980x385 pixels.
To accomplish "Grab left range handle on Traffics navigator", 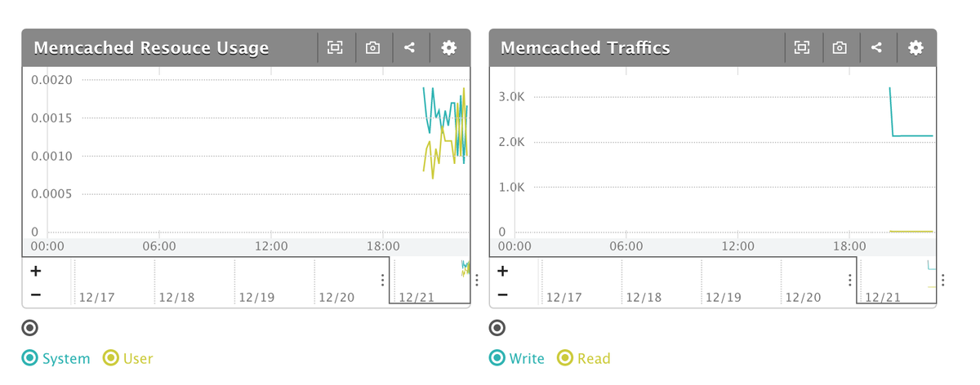I will [x=850, y=281].
